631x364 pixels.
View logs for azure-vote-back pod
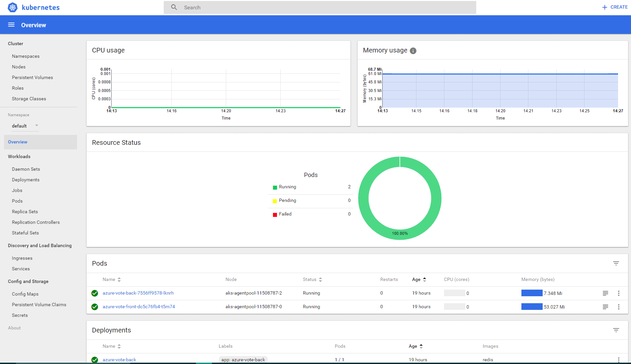[605, 293]
